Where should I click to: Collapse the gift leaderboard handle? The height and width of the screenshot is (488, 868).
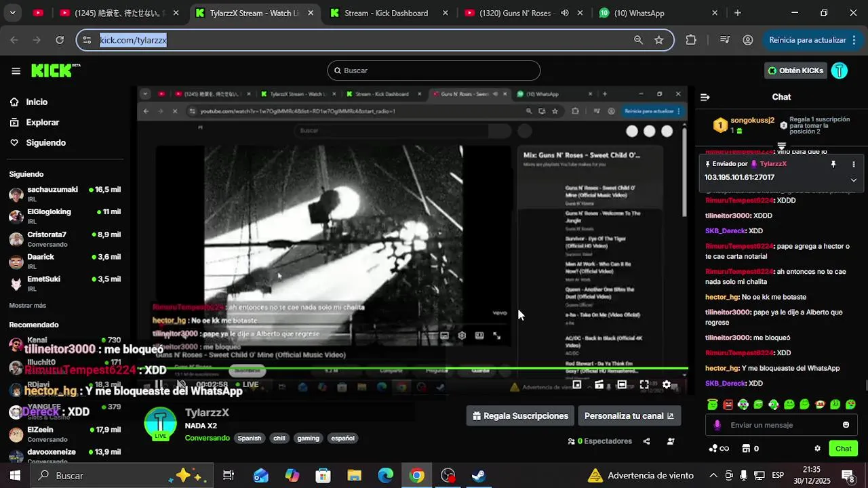coord(781,146)
